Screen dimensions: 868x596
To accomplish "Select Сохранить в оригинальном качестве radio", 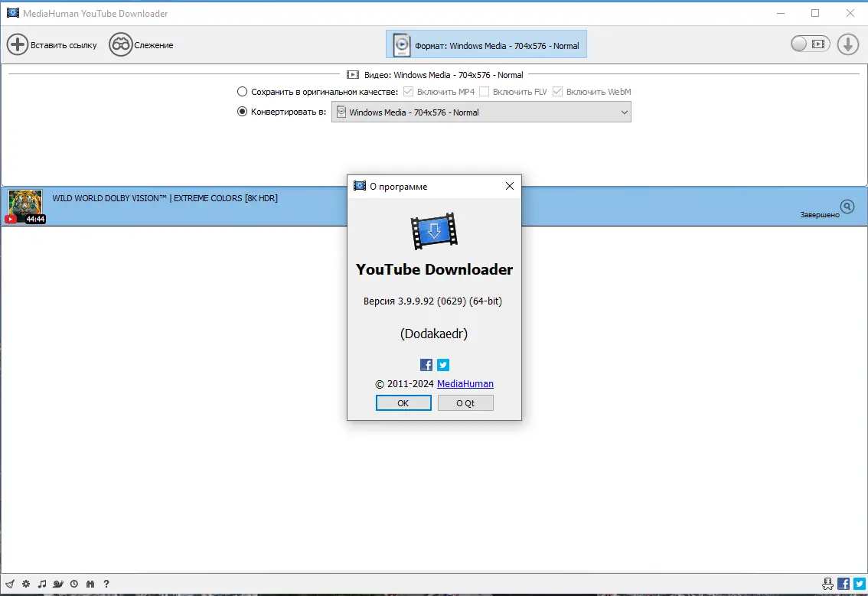I will point(242,92).
